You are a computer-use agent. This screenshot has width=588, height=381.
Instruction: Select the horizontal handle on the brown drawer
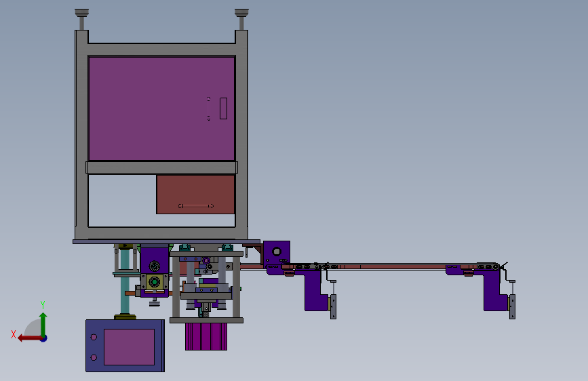(196, 206)
